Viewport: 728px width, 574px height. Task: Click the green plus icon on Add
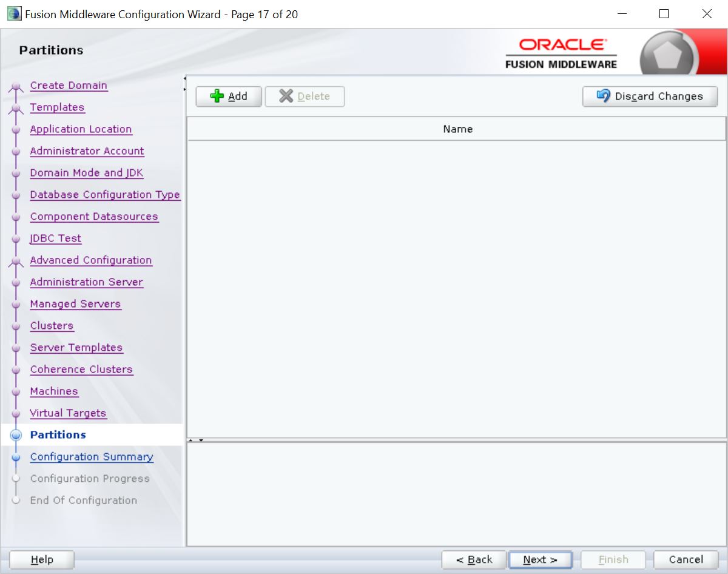pyautogui.click(x=217, y=96)
